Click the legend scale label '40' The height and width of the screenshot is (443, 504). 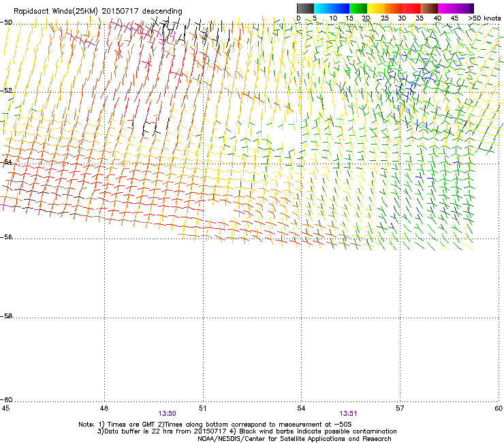pyautogui.click(x=437, y=18)
